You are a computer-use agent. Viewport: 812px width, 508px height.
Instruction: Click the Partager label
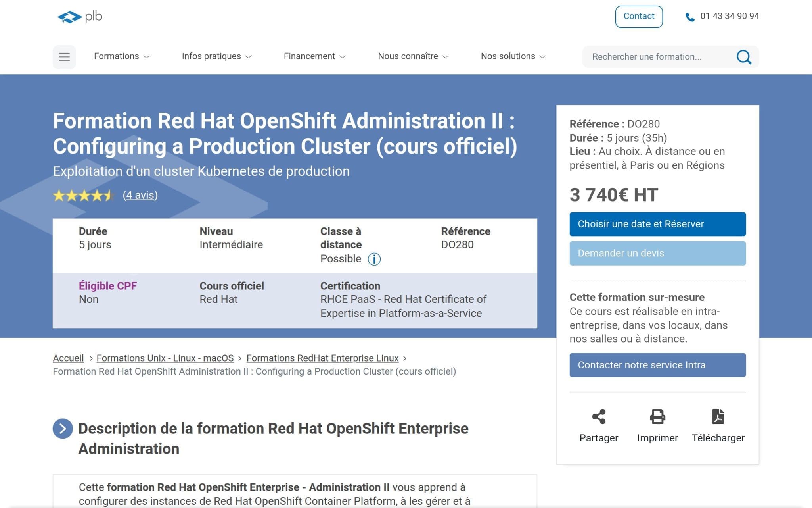[x=599, y=438]
